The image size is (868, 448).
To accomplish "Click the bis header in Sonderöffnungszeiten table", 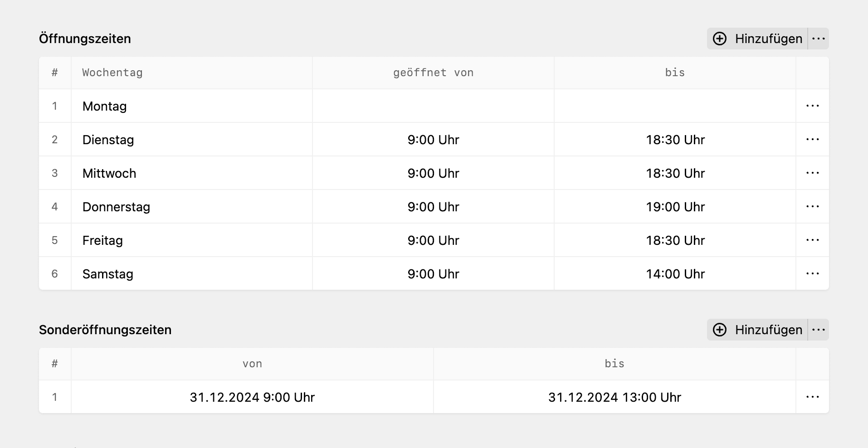I will (615, 364).
